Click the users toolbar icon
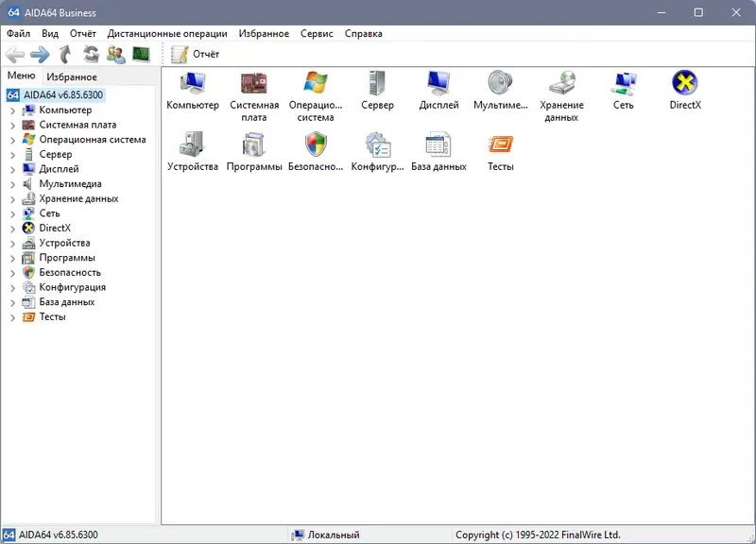 116,54
